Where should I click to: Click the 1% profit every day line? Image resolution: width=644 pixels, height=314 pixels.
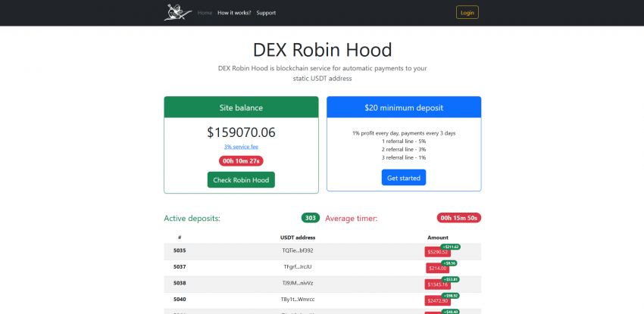tap(404, 133)
